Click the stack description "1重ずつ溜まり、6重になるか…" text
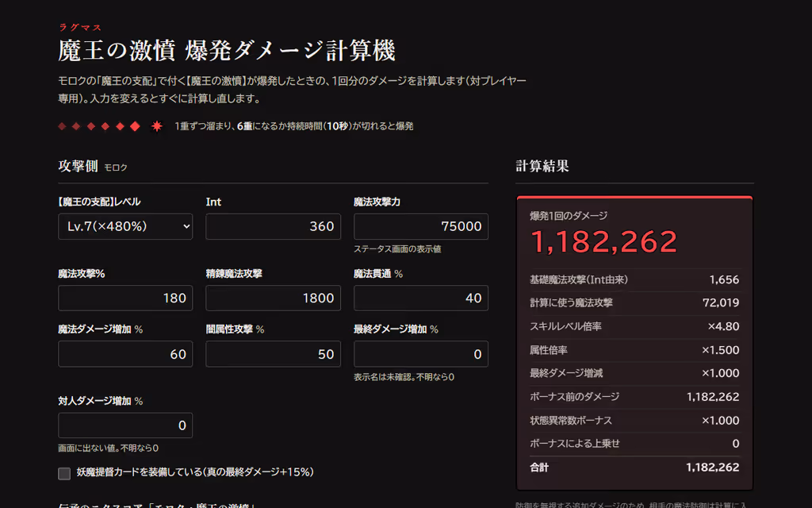Image resolution: width=812 pixels, height=508 pixels. coord(293,126)
